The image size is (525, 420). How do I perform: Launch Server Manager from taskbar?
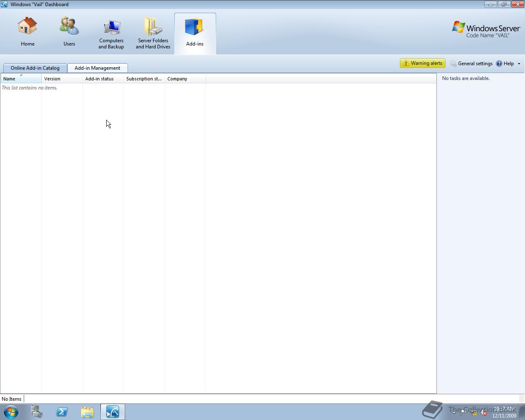tap(37, 412)
